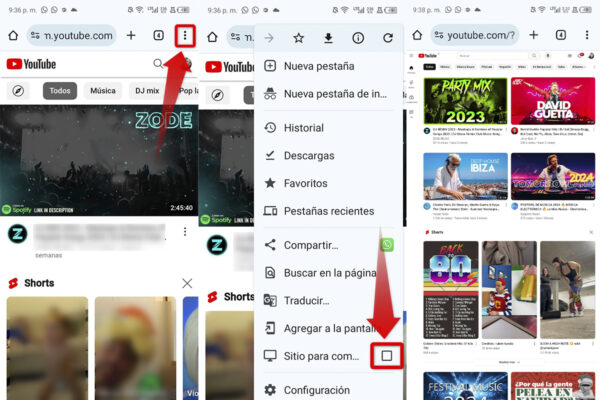
Task: Open the Tomorrowland 2024 video thumbnail
Action: [x=553, y=176]
